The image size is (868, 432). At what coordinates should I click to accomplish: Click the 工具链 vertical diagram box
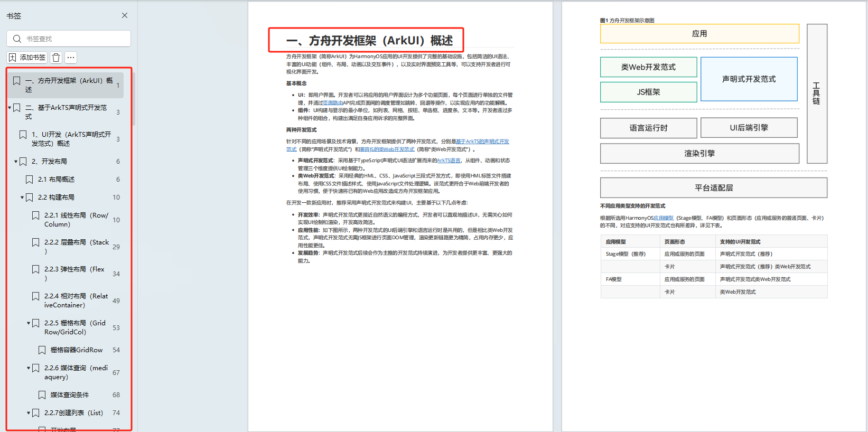point(817,93)
